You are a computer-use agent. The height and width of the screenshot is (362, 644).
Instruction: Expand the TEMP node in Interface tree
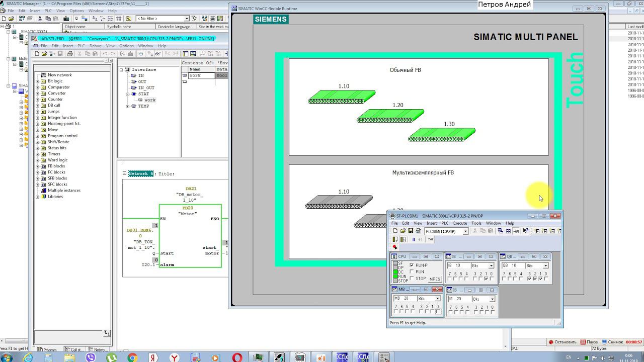coord(128,106)
